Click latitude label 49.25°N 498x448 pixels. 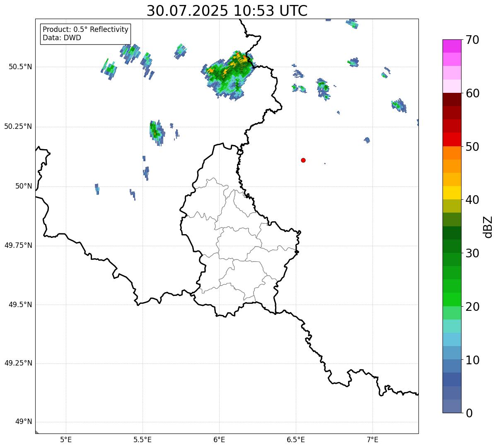tap(18, 363)
